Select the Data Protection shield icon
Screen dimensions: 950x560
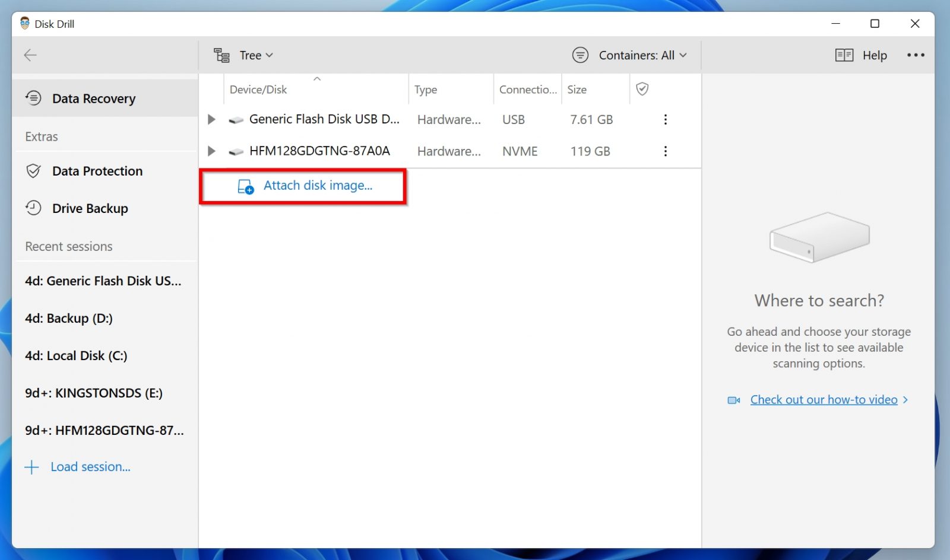(x=33, y=171)
